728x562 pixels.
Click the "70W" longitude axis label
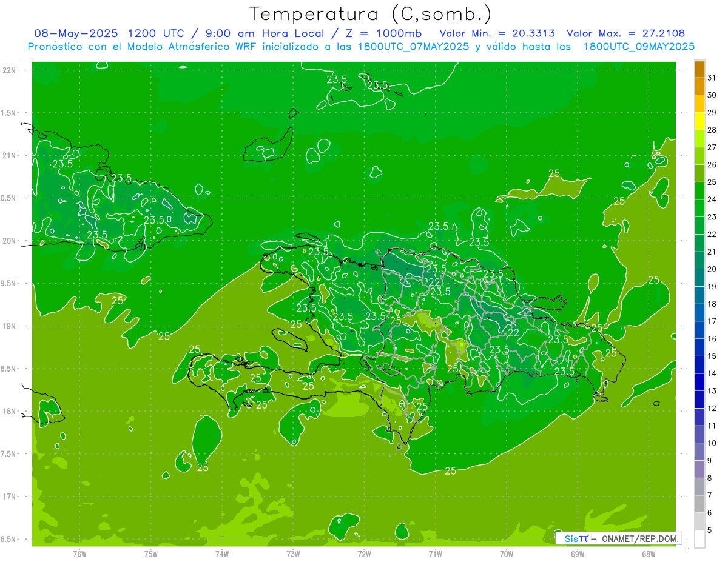(x=507, y=554)
